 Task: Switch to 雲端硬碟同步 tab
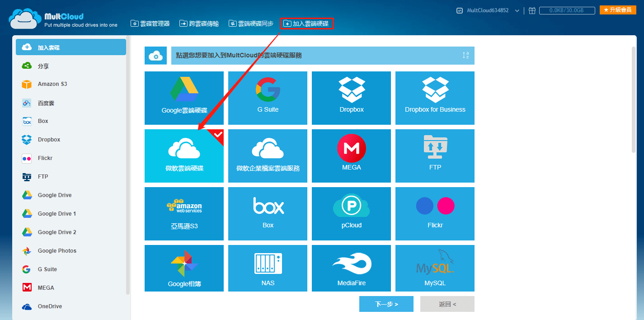click(251, 24)
